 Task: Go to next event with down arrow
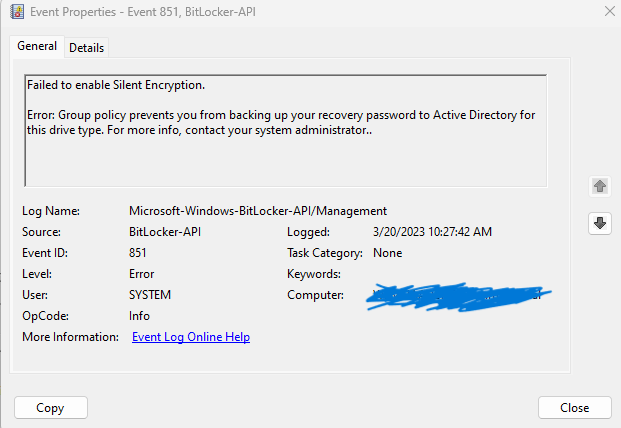pyautogui.click(x=600, y=223)
